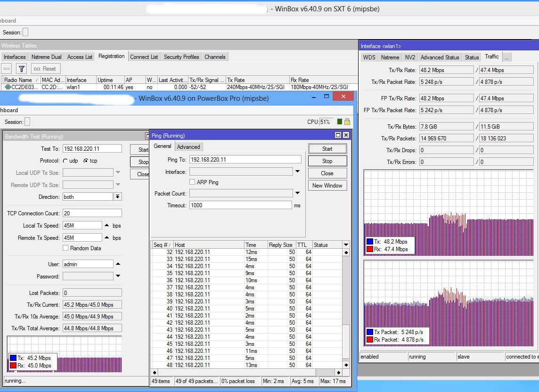Click the ping list scroll up arrow
The height and width of the screenshot is (392, 539).
[346, 253]
